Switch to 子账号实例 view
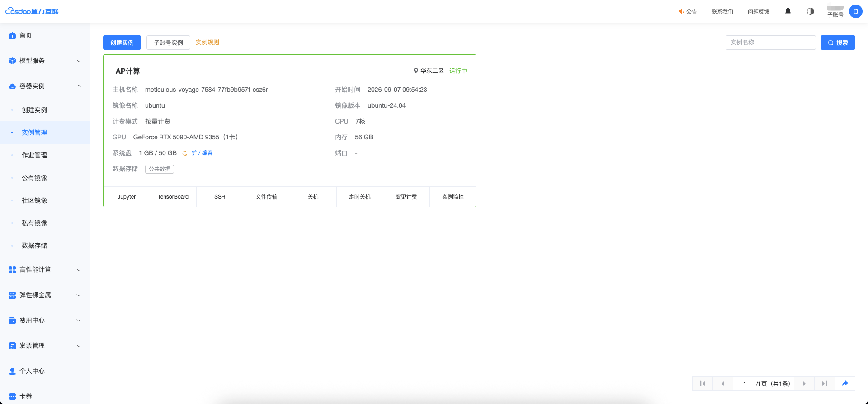 point(169,43)
